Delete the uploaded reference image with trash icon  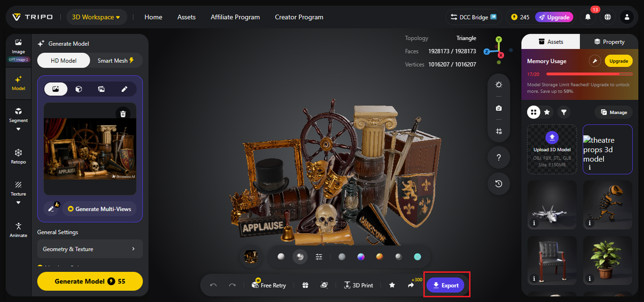coord(123,114)
